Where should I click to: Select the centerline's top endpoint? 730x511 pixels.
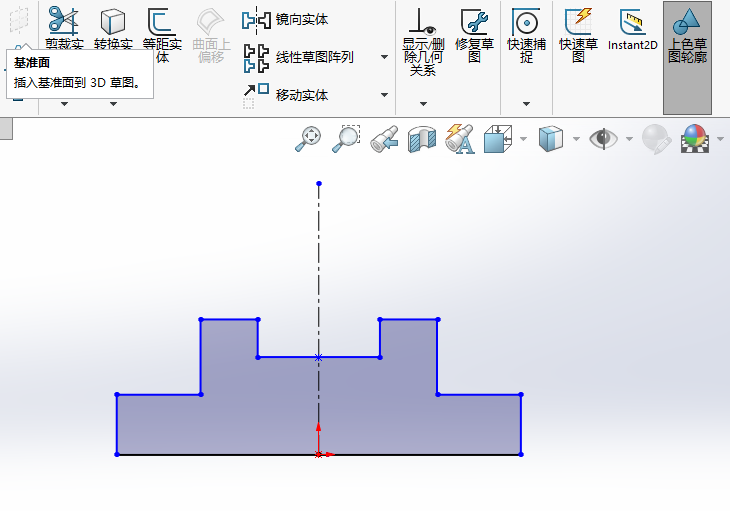click(319, 184)
